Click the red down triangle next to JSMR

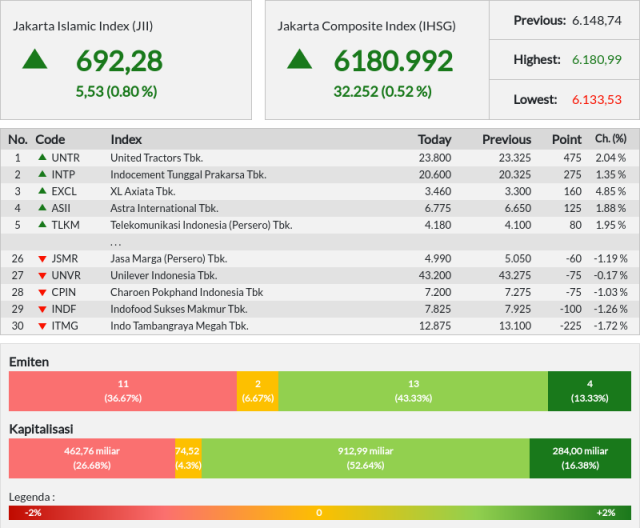[42, 259]
